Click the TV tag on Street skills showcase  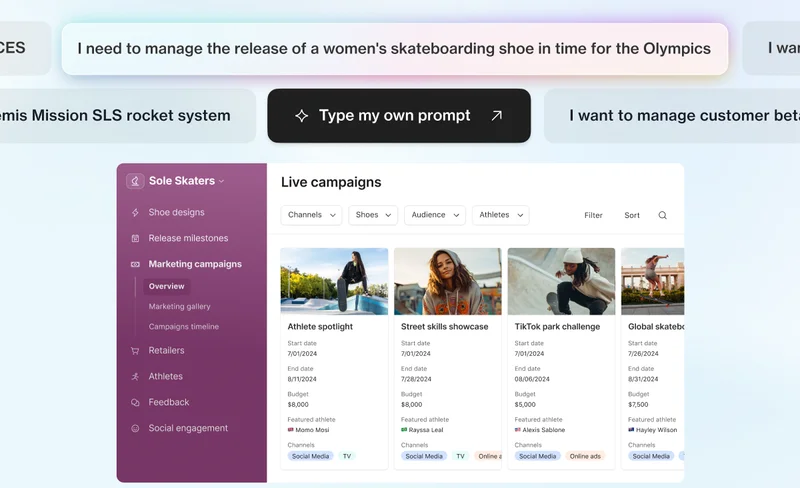point(460,456)
